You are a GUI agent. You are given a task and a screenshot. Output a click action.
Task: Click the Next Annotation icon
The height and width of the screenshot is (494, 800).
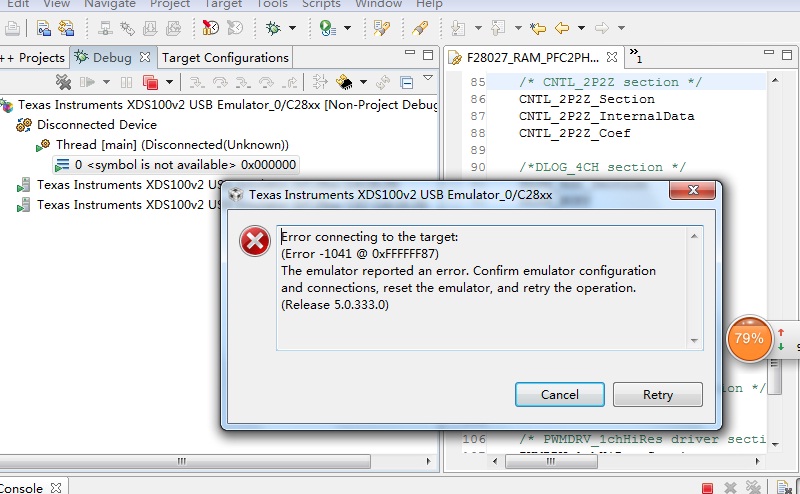(458, 28)
